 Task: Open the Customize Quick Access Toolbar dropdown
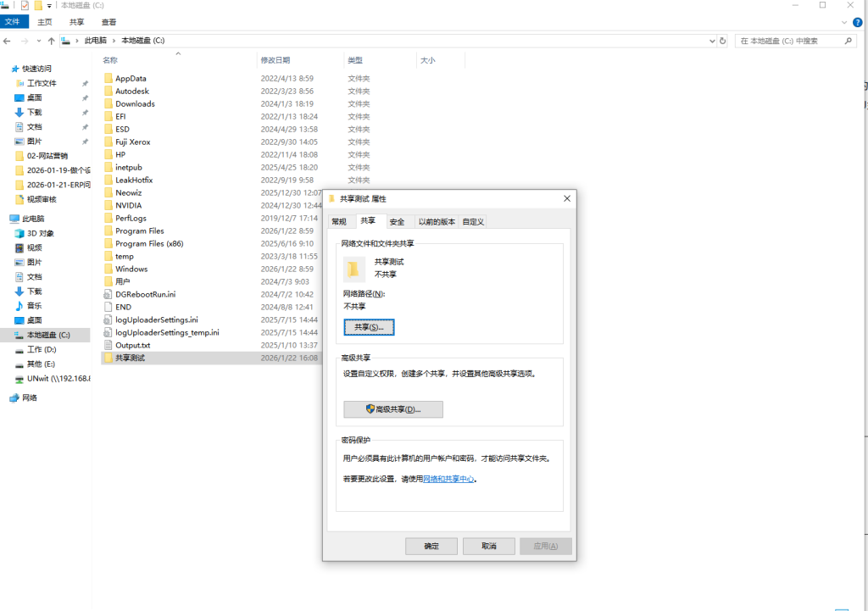[x=48, y=6]
